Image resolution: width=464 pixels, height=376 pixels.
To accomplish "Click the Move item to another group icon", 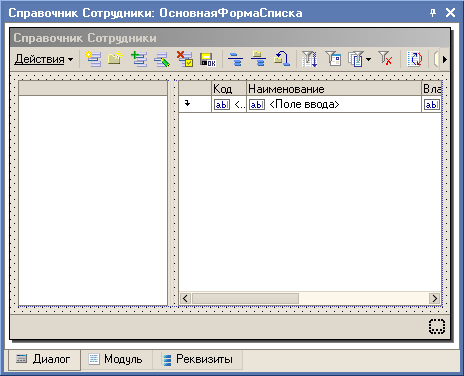I will point(282,59).
